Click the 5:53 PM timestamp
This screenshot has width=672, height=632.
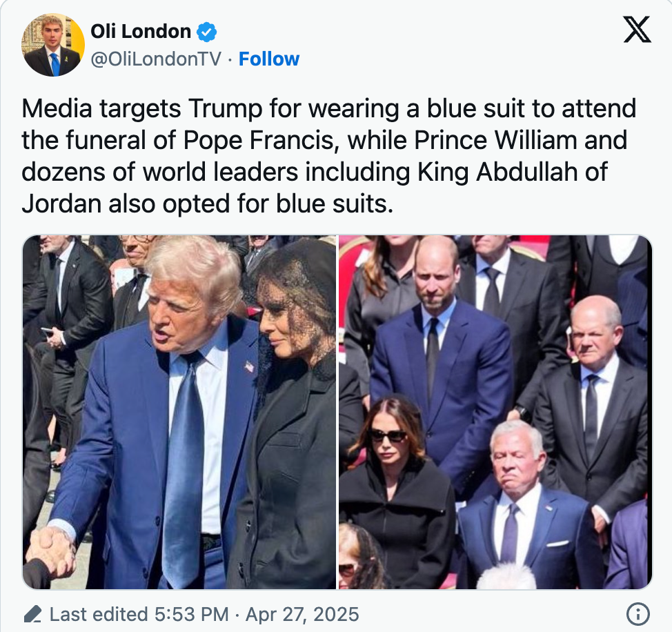191,614
